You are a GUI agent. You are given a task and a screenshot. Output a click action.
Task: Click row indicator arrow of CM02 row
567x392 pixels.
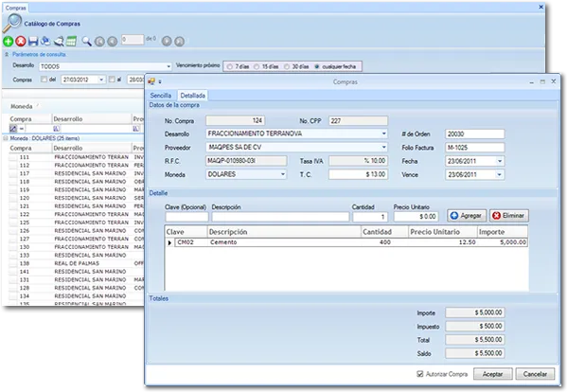point(169,242)
